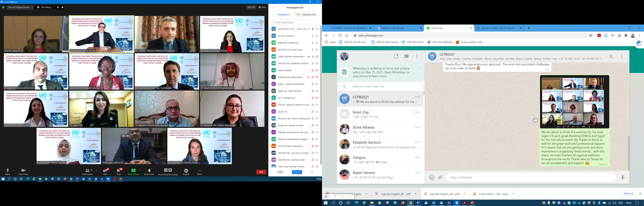
Task: Open the emoji picker in WhatsApp
Action: pos(432,177)
